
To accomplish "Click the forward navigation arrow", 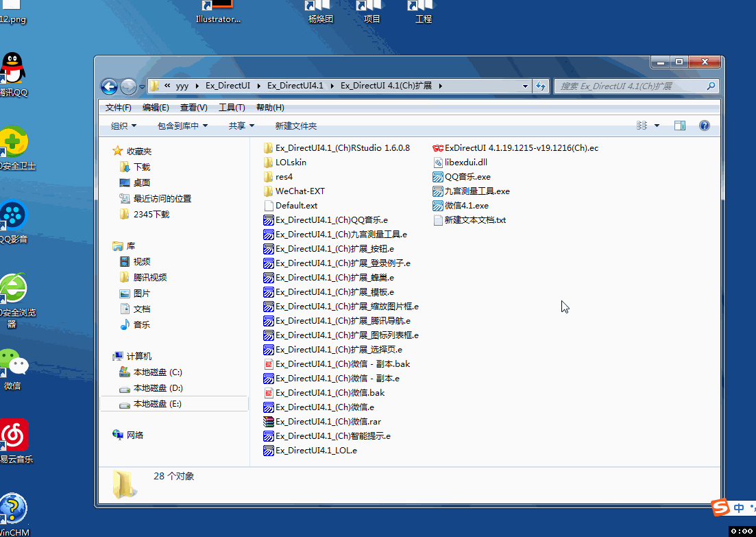I will (128, 86).
